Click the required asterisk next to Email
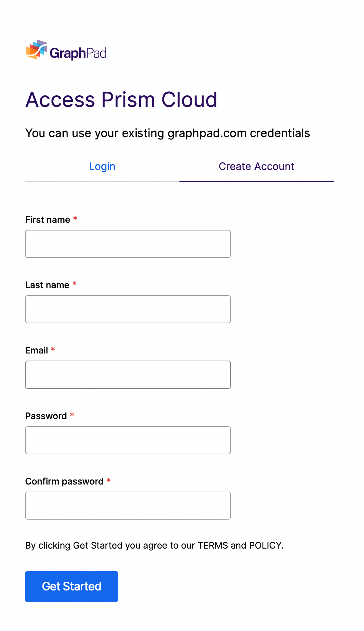Image resolution: width=364 pixels, height=631 pixels. coord(53,349)
